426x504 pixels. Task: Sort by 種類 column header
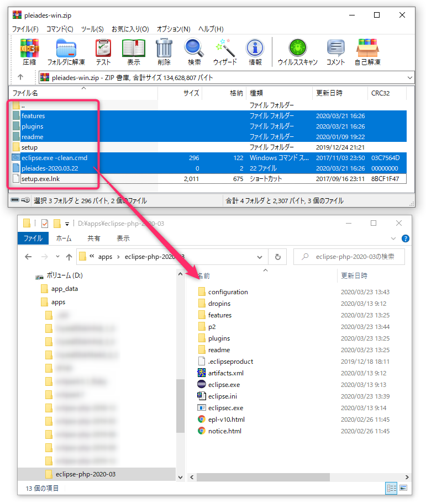pyautogui.click(x=279, y=93)
